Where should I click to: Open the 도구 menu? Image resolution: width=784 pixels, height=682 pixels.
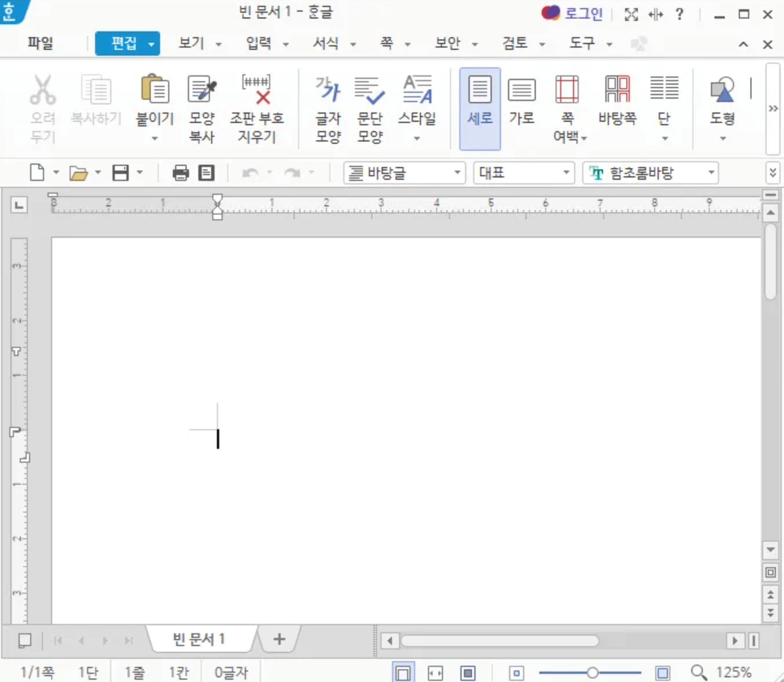coord(582,43)
